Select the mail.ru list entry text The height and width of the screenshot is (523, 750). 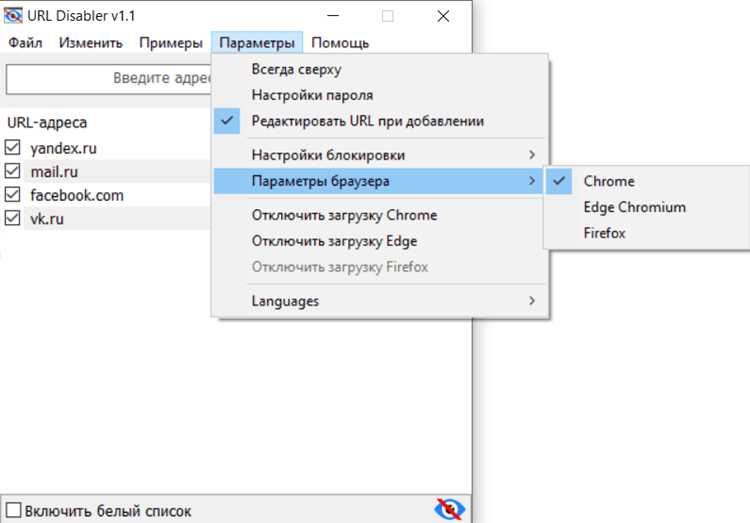pos(54,171)
